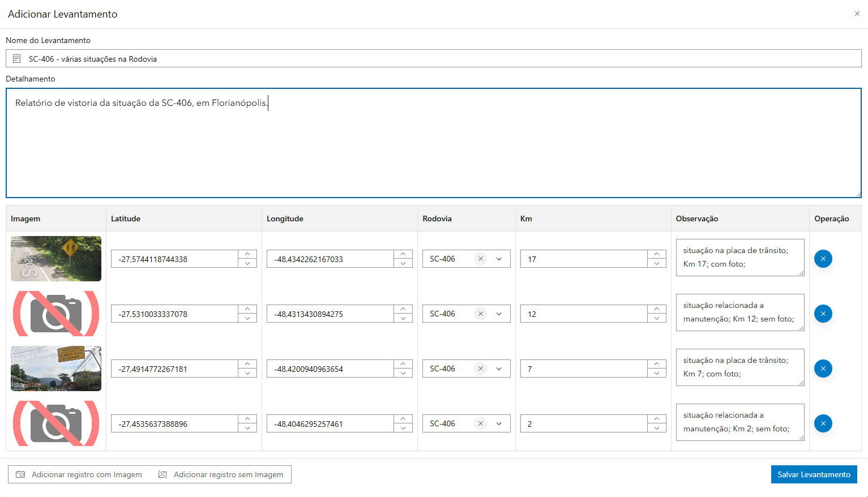Remove the Km 2 record row
This screenshot has width=868, height=497.
[x=823, y=423]
